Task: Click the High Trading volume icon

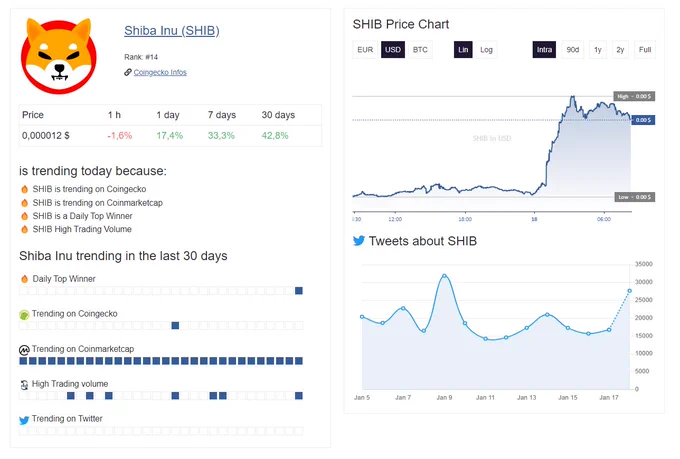Action: click(24, 384)
